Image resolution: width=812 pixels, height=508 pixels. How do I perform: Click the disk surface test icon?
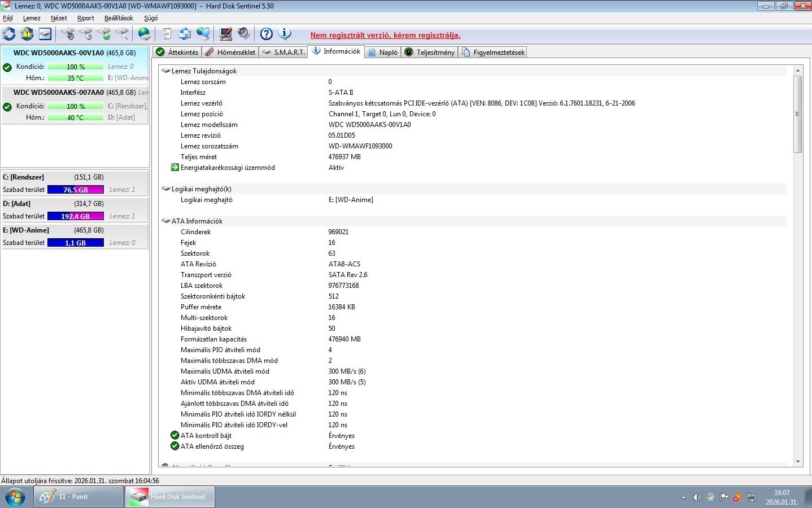68,34
